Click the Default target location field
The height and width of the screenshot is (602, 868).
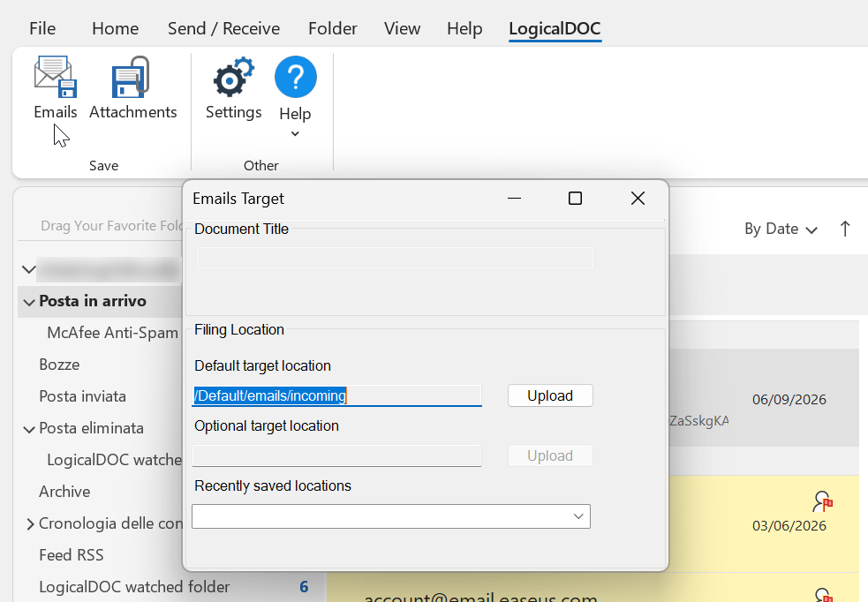336,395
